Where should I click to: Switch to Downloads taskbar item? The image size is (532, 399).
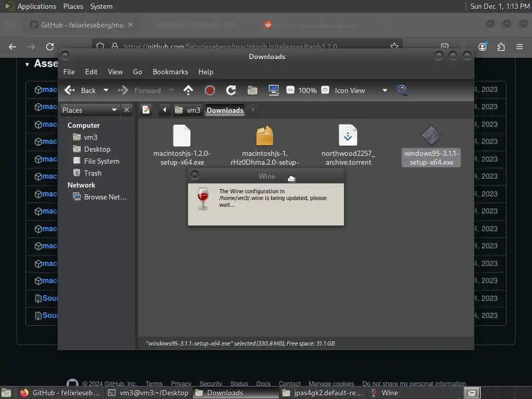(x=236, y=393)
